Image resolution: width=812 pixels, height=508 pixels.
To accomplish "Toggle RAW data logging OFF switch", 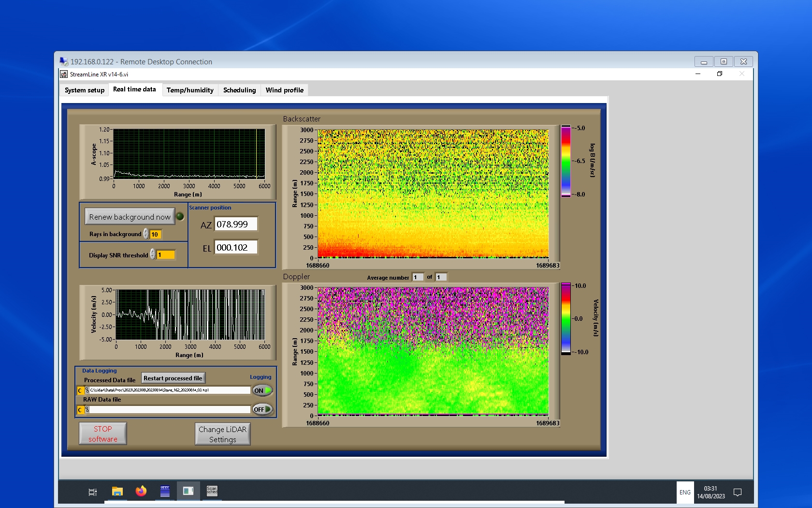I will tap(262, 409).
